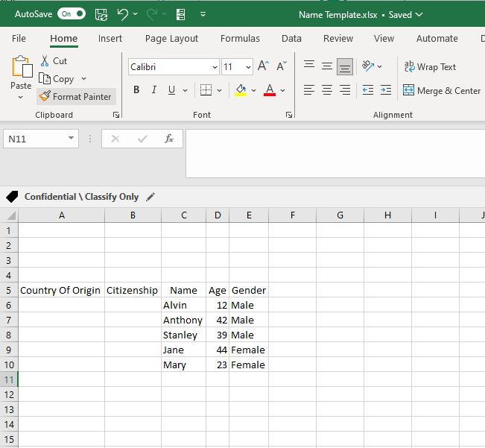Image resolution: width=485 pixels, height=448 pixels.
Task: Click inside the formula bar input
Action: click(335, 154)
